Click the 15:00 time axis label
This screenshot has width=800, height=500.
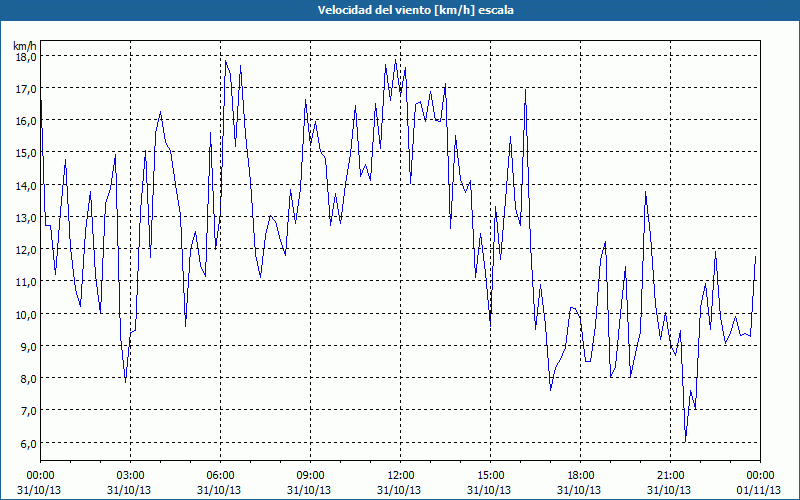[490, 476]
